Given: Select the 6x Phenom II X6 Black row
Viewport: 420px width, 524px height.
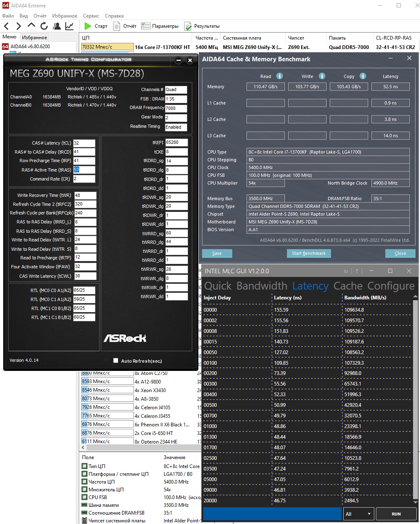Looking at the screenshot, I should click(140, 424).
